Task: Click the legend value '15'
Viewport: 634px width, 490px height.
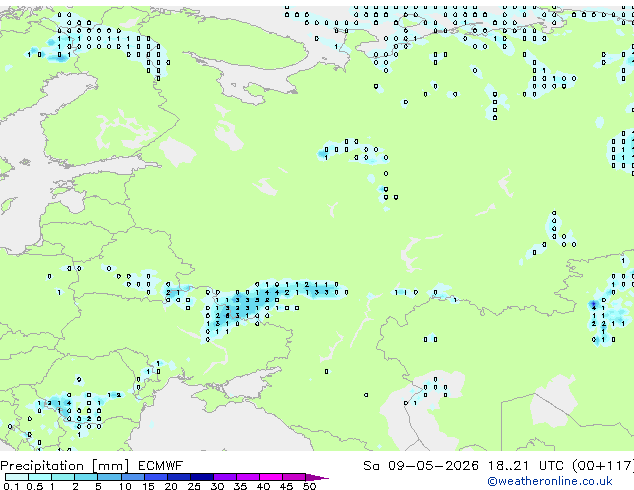Action: click(148, 486)
